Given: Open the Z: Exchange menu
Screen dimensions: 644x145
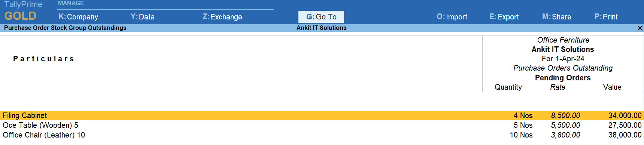Looking at the screenshot, I should 222,17.
